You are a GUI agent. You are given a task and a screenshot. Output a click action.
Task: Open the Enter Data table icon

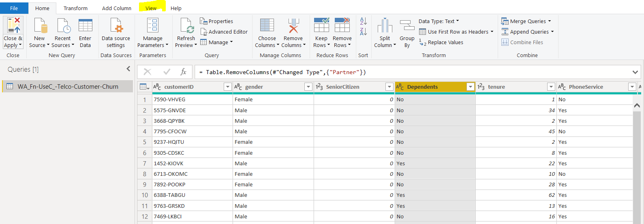coord(85,26)
